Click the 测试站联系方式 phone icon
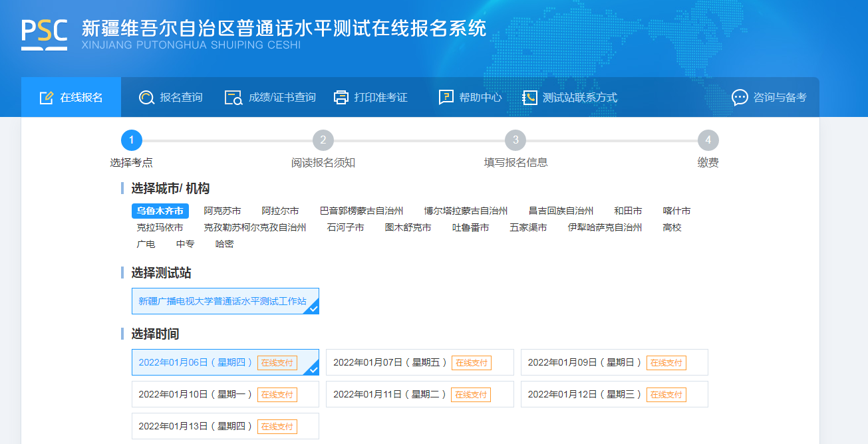The image size is (868, 444). [529, 98]
